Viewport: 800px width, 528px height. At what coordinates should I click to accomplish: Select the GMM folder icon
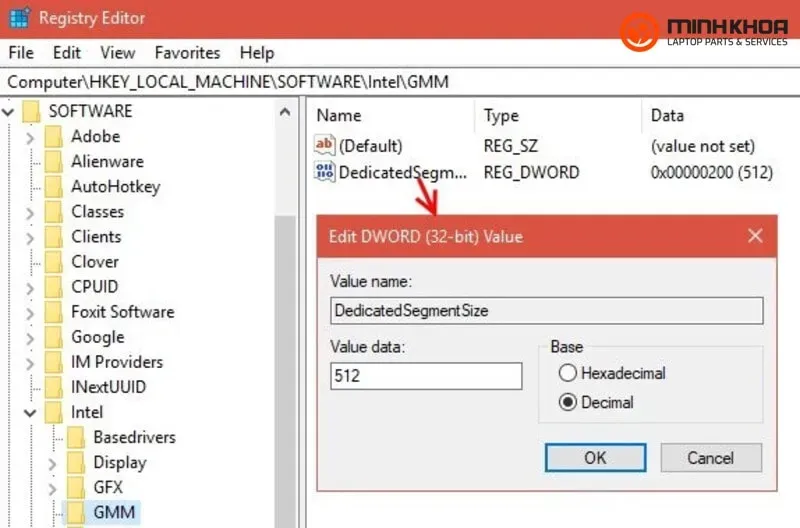pyautogui.click(x=76, y=513)
